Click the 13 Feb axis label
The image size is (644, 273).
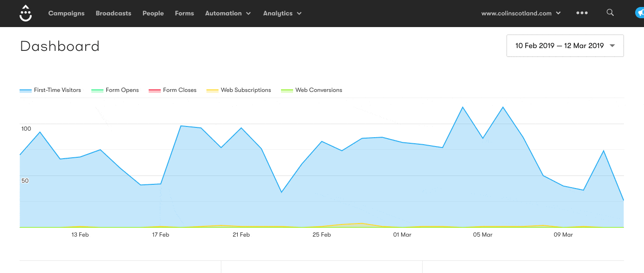[80, 235]
